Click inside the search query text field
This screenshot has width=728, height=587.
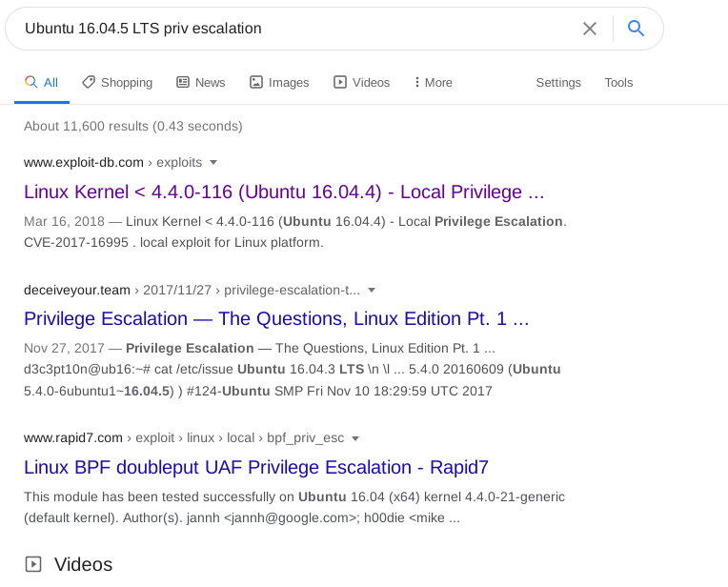click(286, 29)
